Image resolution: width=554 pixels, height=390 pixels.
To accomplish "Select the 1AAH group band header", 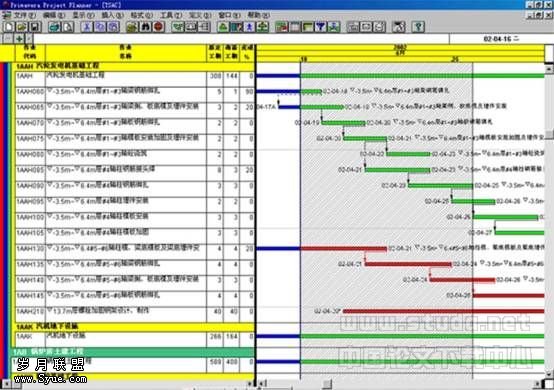I will (x=135, y=66).
